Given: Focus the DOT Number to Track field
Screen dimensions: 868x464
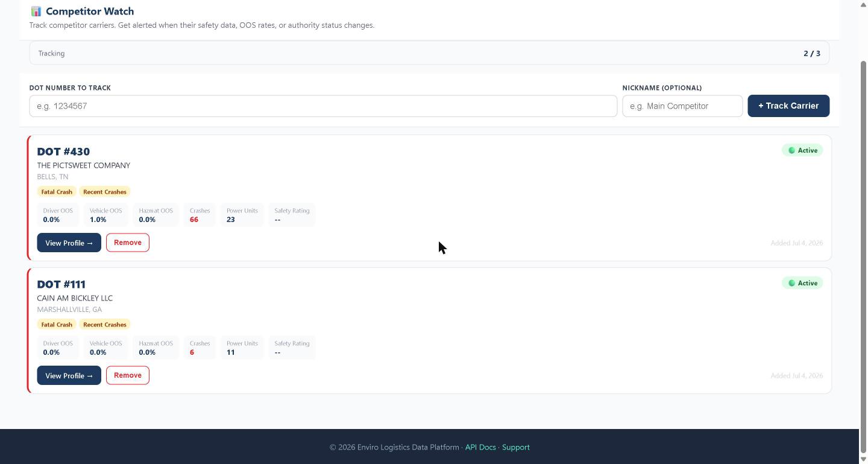Looking at the screenshot, I should (x=323, y=106).
